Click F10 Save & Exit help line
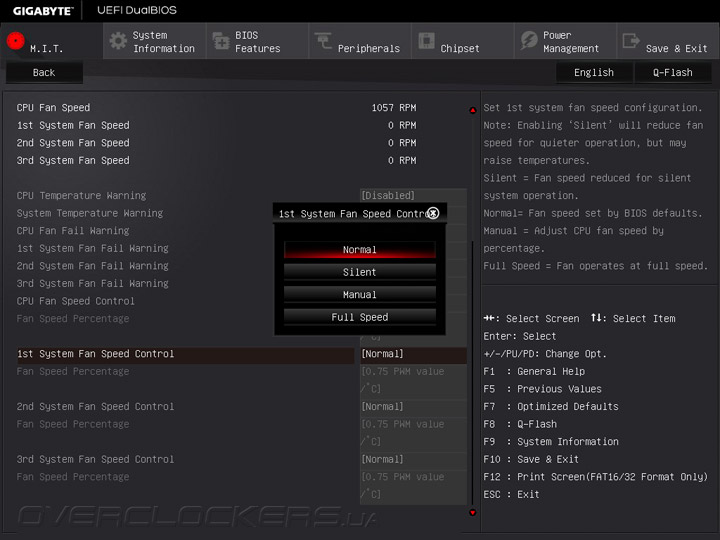The image size is (720, 540). [x=531, y=460]
